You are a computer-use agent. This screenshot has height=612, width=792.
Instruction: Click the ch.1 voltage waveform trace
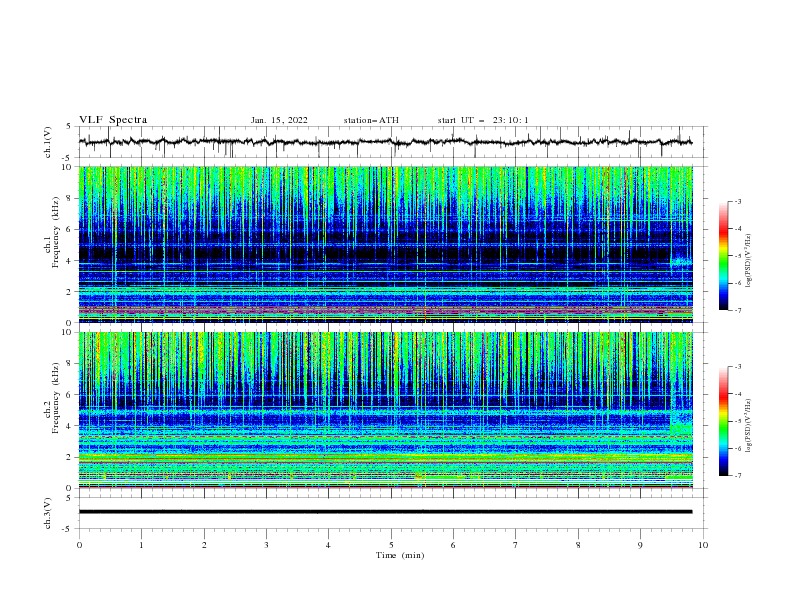click(x=385, y=142)
